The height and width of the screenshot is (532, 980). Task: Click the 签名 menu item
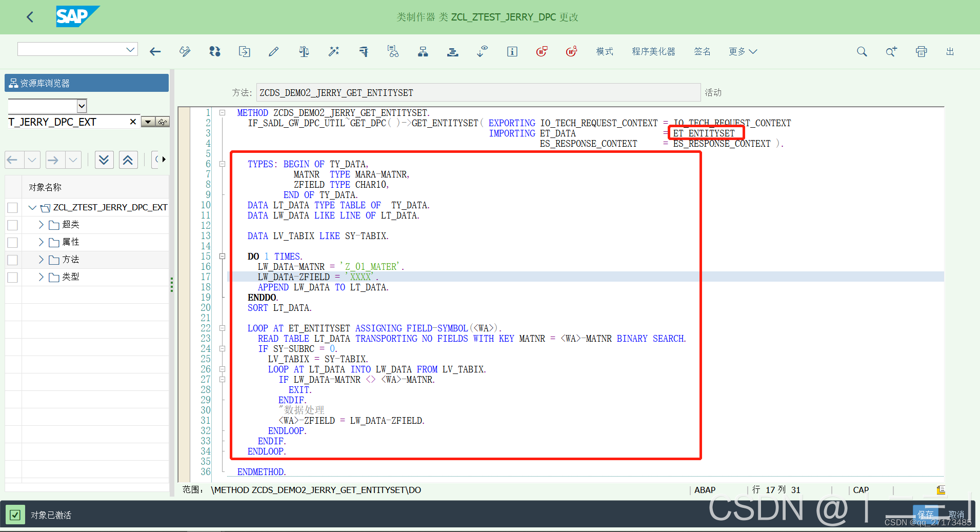pos(702,51)
